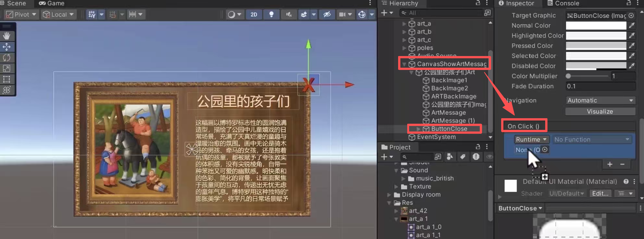Collapse the Res folder
The width and height of the screenshot is (644, 239).
click(389, 203)
